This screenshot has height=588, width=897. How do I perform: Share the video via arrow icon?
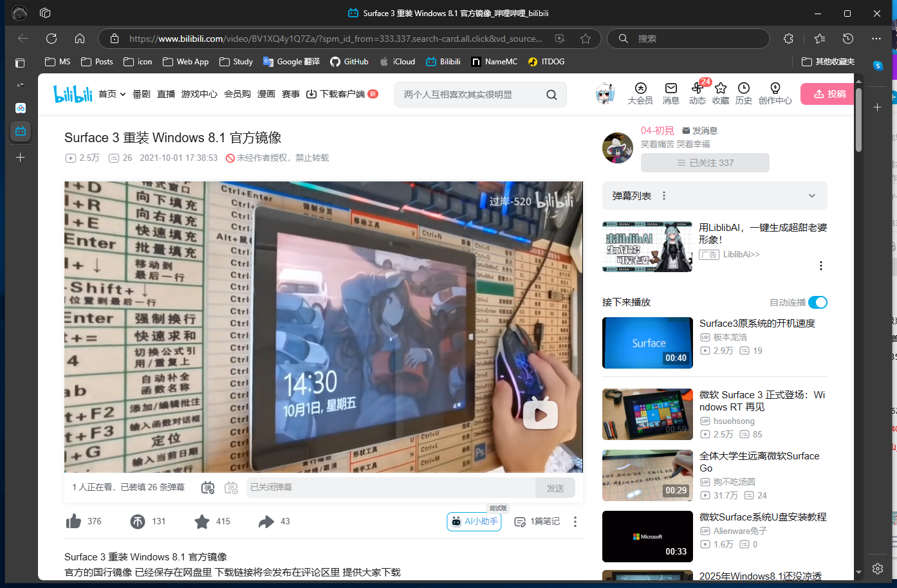click(266, 521)
